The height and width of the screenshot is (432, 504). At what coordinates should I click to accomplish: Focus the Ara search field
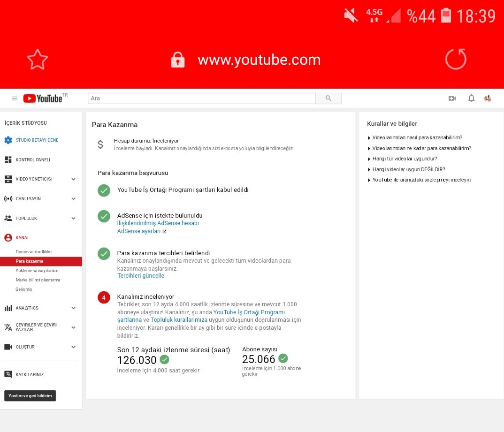202,99
